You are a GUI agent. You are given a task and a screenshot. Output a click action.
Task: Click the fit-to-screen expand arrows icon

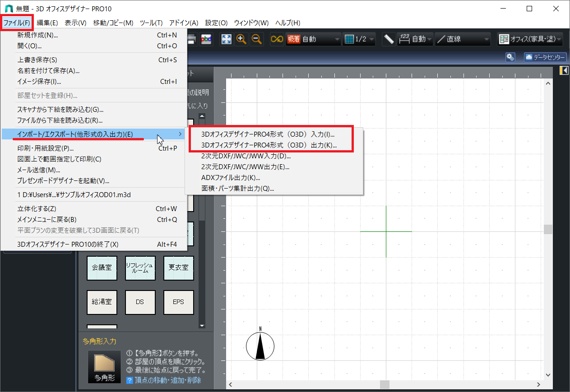[x=226, y=39]
